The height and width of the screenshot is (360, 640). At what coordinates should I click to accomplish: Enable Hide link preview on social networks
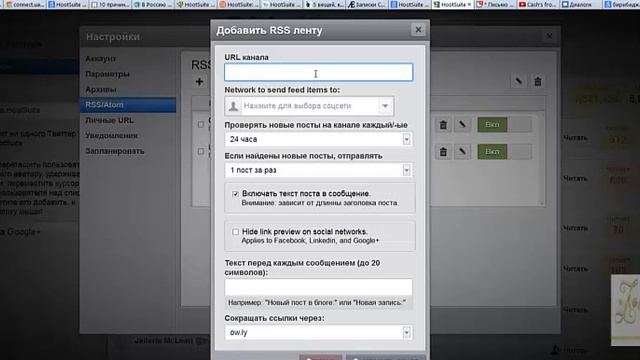(236, 232)
